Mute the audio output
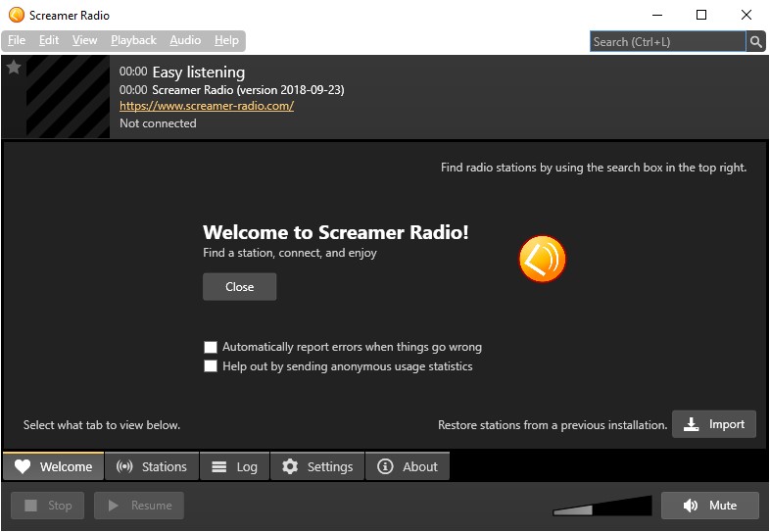The image size is (770, 532). pos(710,506)
